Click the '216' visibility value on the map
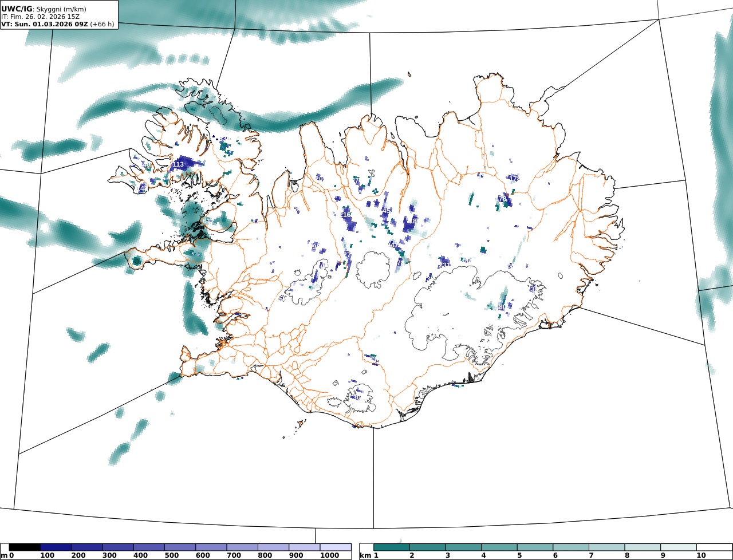Viewport: 733px width, 560px height. (x=346, y=215)
